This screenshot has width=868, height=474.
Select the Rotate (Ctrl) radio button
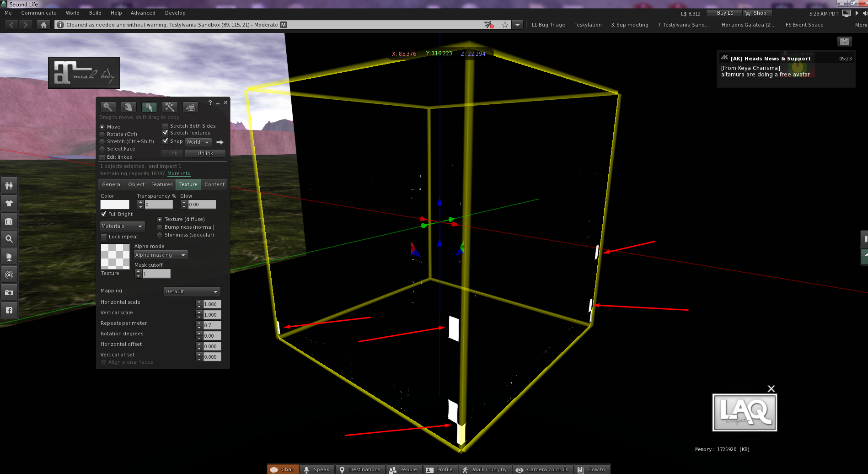pos(102,134)
